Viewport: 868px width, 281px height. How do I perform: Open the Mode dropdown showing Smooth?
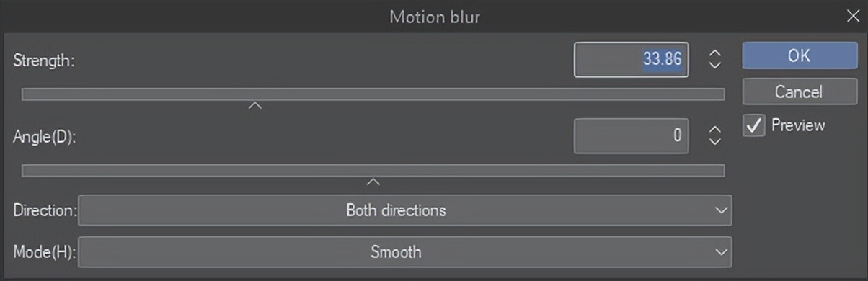(405, 252)
